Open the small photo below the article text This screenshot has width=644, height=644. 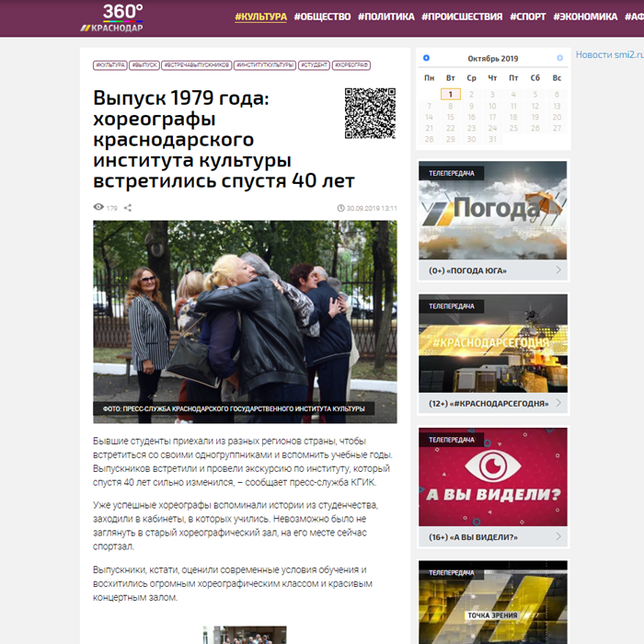click(x=245, y=635)
